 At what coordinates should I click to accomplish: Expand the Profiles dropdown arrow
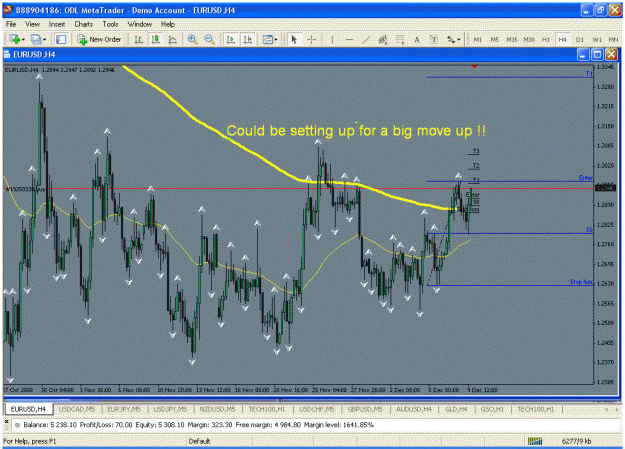click(44, 40)
